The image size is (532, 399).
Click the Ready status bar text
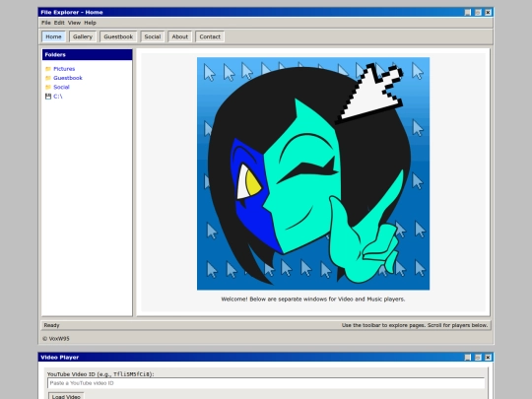51,325
